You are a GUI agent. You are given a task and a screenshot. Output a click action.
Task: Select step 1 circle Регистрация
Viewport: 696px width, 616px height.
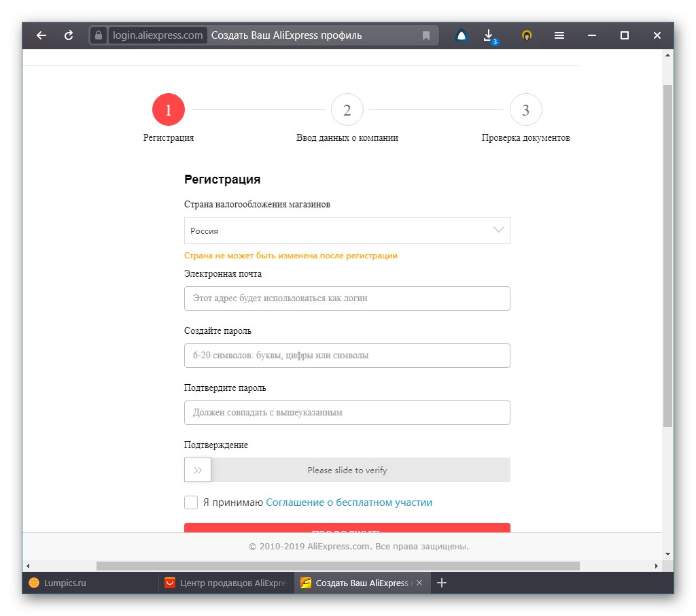click(x=169, y=109)
